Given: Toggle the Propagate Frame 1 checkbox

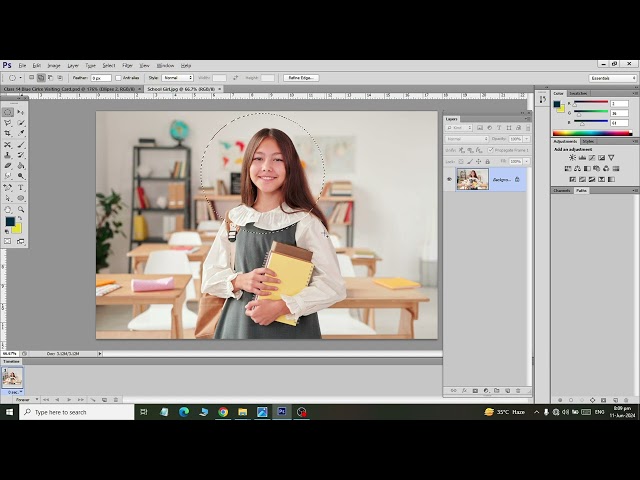Looking at the screenshot, I should pos(490,150).
